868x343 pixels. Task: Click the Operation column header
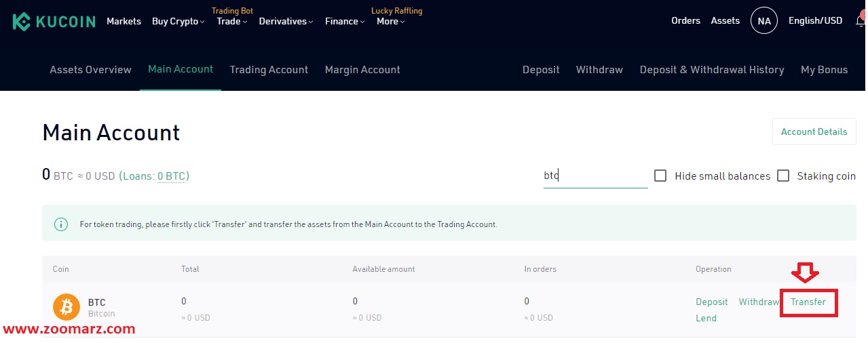[713, 269]
